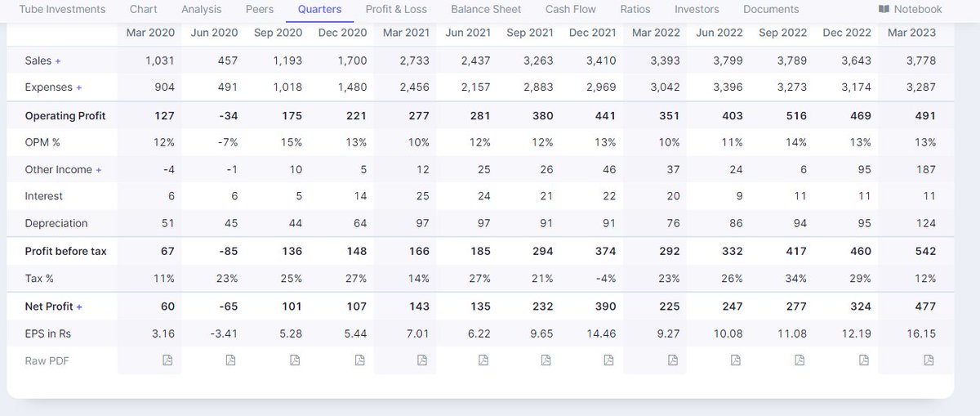Click the Sep 2022 column header
980x416 pixels.
(782, 33)
